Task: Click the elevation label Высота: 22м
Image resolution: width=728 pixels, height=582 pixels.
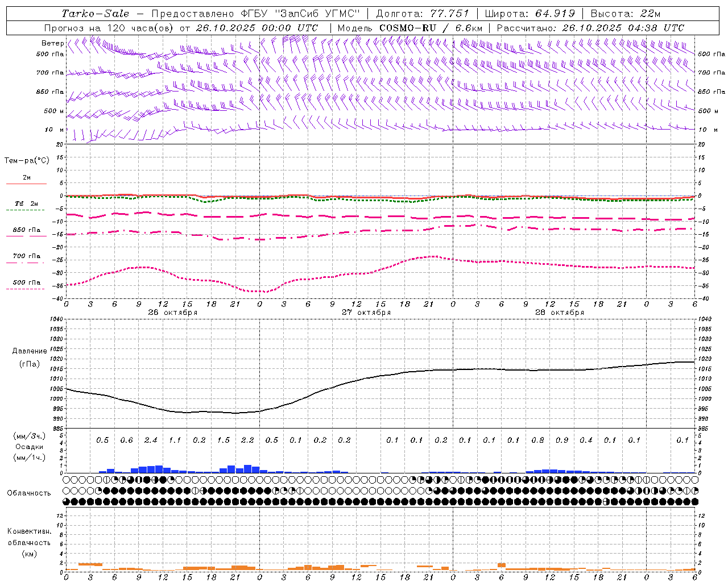Action: coord(626,14)
